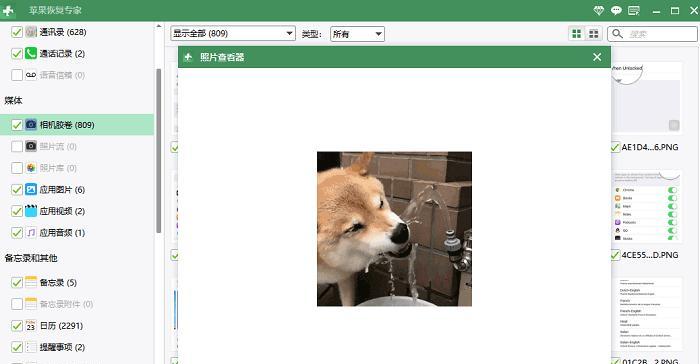Uncheck the 备忘录 (5) checkbox
Screen dimensions: 700x364
[x=17, y=282]
